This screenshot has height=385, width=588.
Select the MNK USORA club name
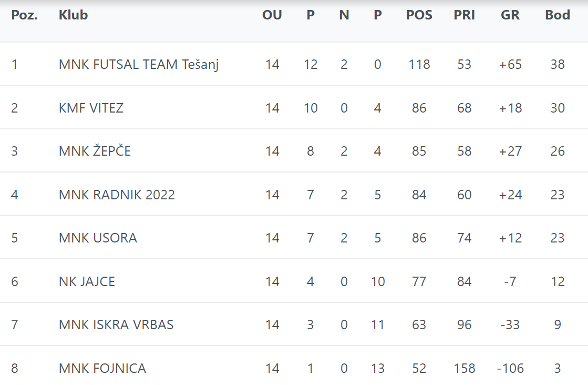coord(98,238)
